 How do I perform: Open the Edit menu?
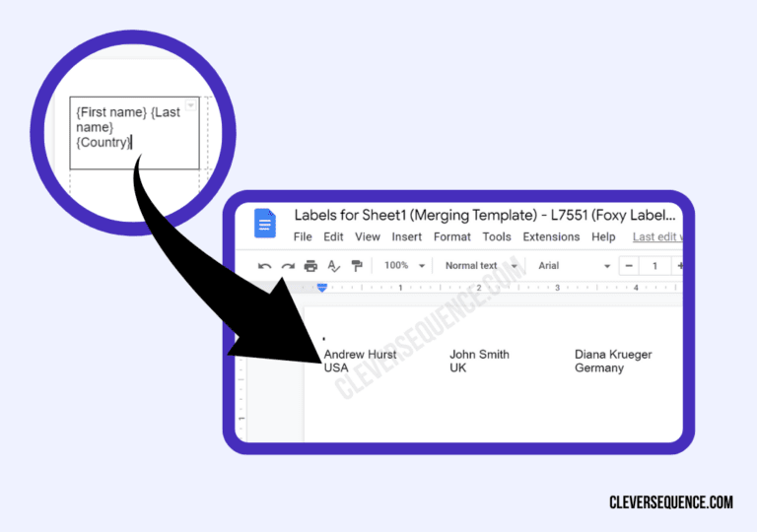click(x=333, y=237)
